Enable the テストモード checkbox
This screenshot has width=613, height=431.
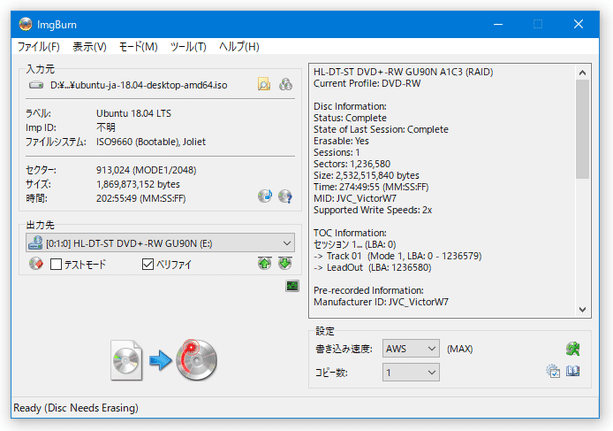[56, 264]
